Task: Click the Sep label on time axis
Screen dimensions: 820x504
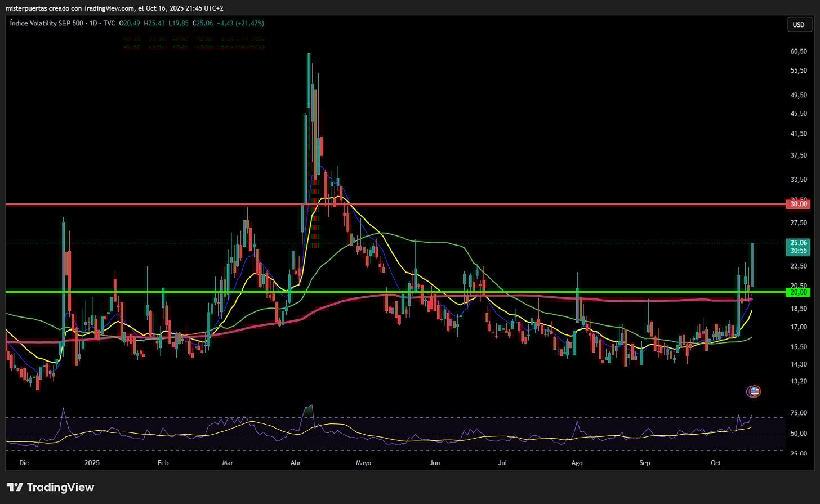Action: [x=645, y=463]
